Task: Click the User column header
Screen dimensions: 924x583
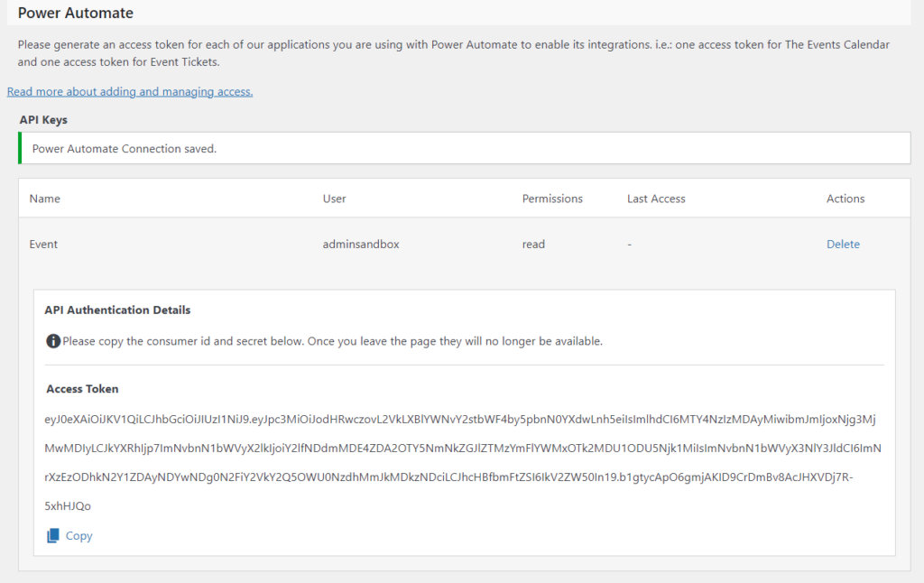Action: pyautogui.click(x=334, y=198)
